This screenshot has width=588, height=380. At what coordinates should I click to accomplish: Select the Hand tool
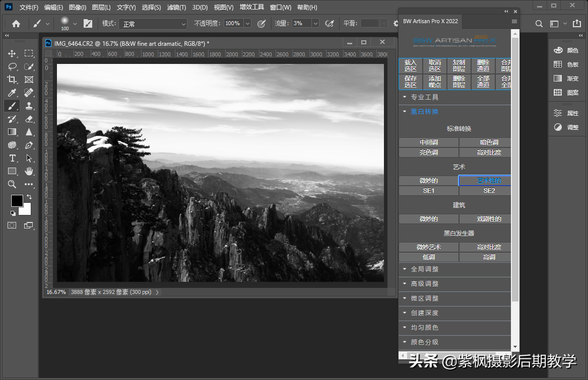click(29, 171)
